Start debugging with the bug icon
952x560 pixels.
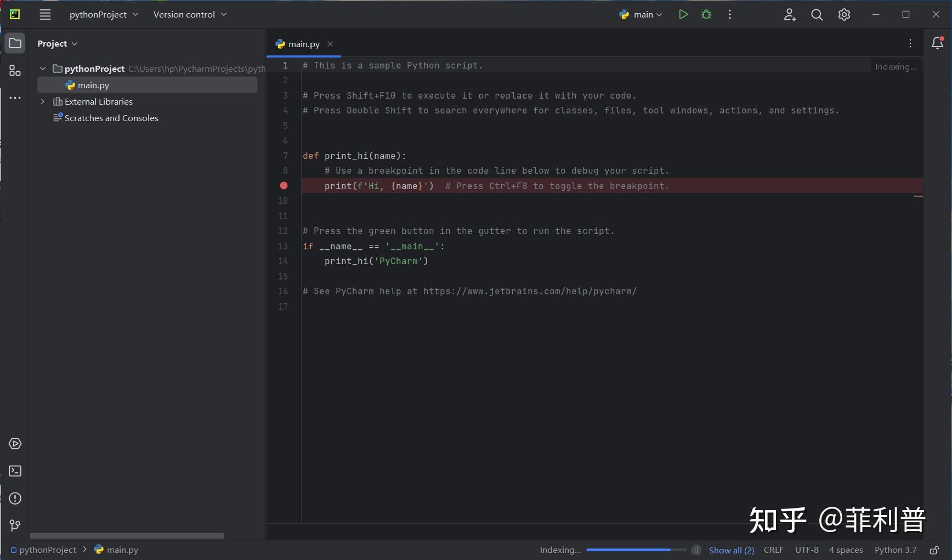(x=706, y=15)
